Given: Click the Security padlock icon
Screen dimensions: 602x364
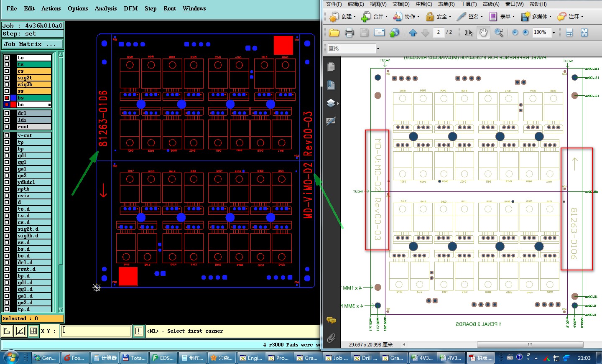Looking at the screenshot, I should 430,17.
